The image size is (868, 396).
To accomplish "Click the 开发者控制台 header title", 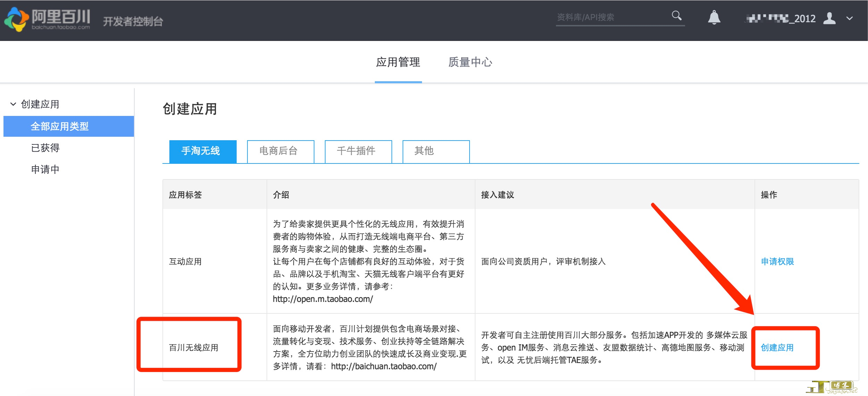I will [133, 22].
